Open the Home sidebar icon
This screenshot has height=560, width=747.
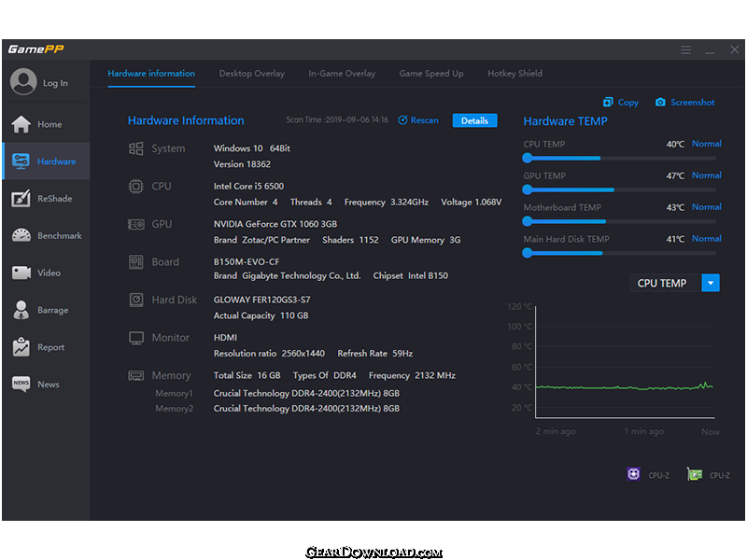click(x=21, y=124)
